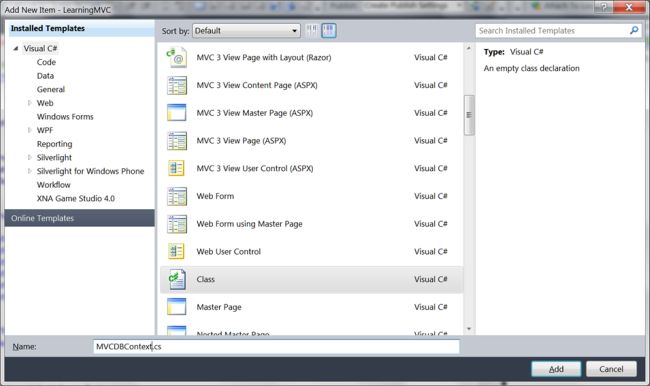
Task: Select 'MVC 3 View Page with Layout (Razor)' text
Action: tap(264, 58)
